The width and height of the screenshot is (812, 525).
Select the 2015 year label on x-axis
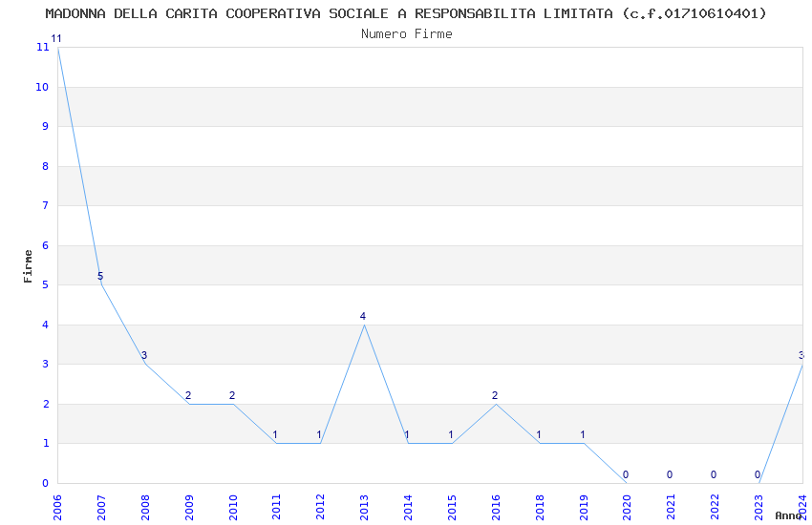[x=452, y=507]
